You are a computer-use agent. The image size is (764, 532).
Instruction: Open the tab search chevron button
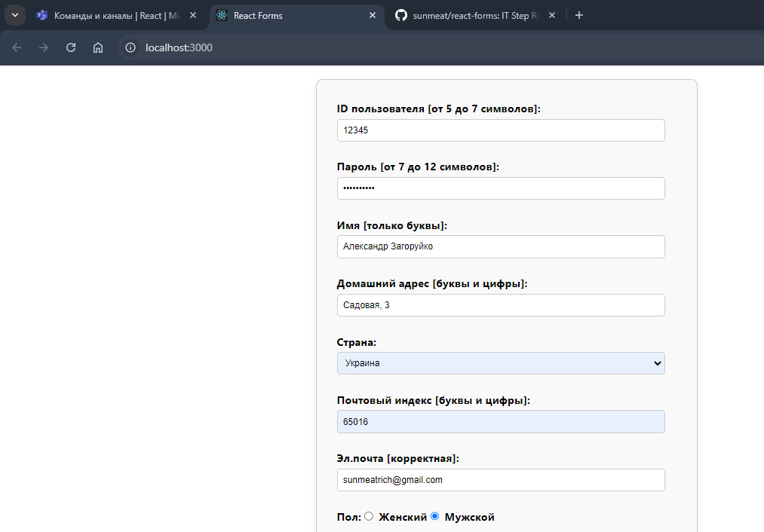point(14,15)
